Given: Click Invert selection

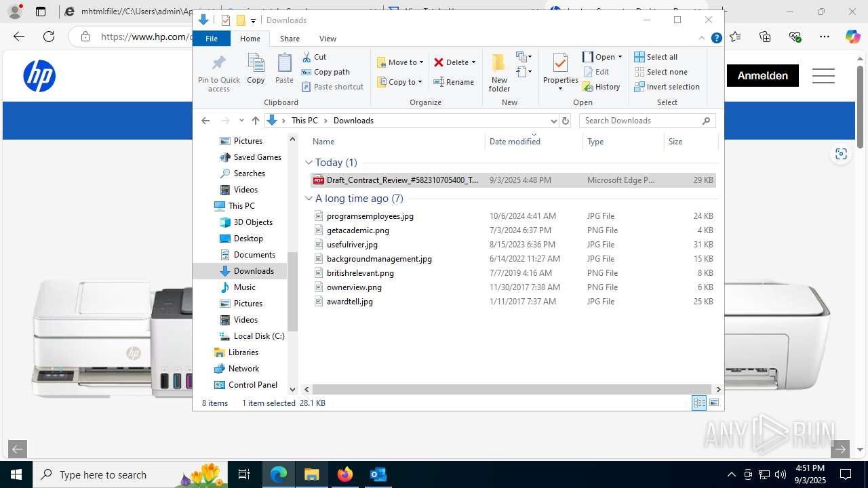Looking at the screenshot, I should pyautogui.click(x=667, y=87).
